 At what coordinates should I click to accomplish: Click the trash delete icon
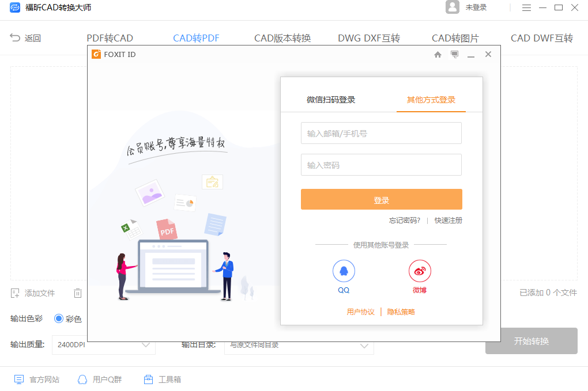pyautogui.click(x=78, y=293)
